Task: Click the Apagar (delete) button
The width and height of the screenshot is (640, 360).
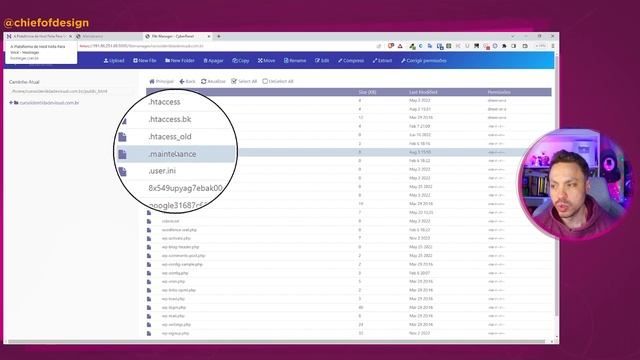Action: 213,60
